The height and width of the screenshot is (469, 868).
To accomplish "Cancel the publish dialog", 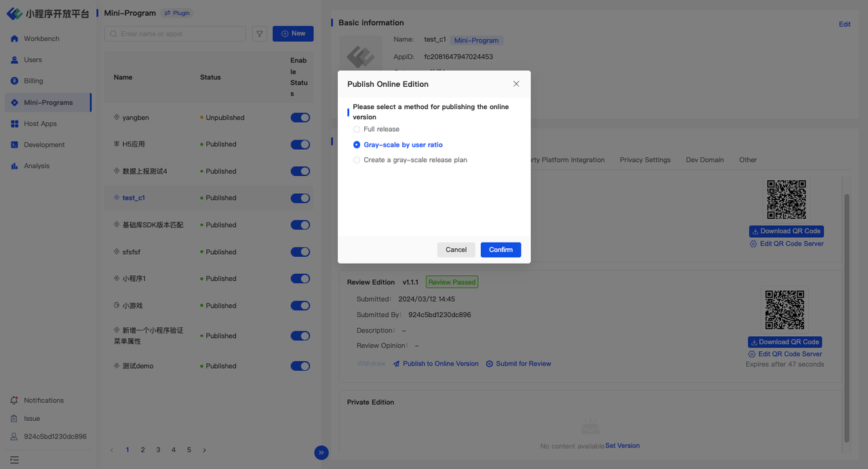I will tap(456, 249).
